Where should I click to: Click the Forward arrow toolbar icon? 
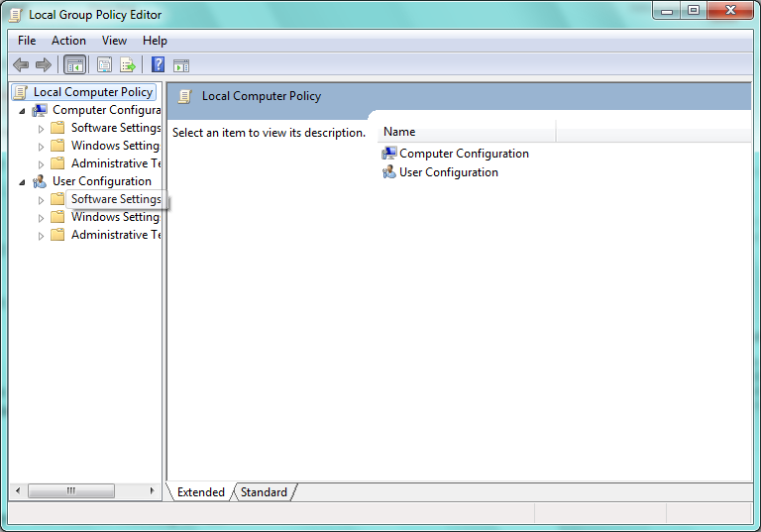(44, 64)
